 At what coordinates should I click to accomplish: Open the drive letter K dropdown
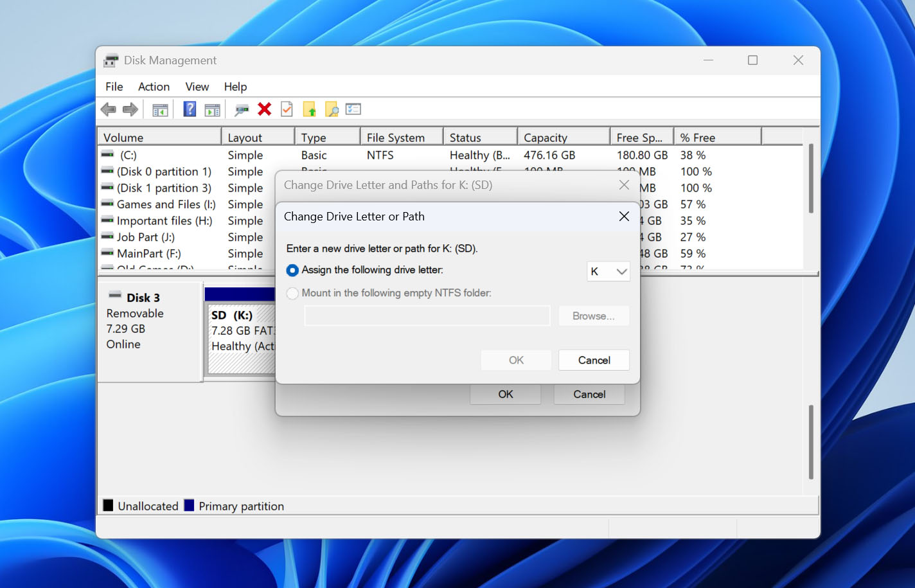(x=609, y=271)
